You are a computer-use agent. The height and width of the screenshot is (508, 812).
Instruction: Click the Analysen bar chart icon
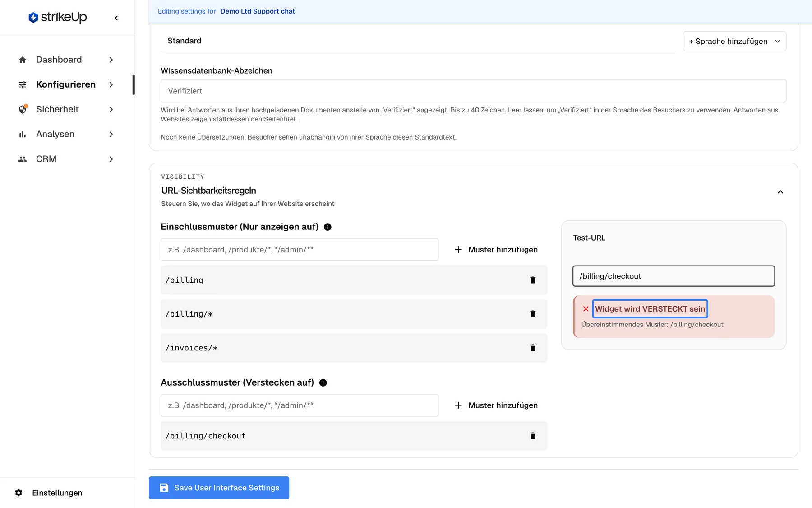(23, 135)
